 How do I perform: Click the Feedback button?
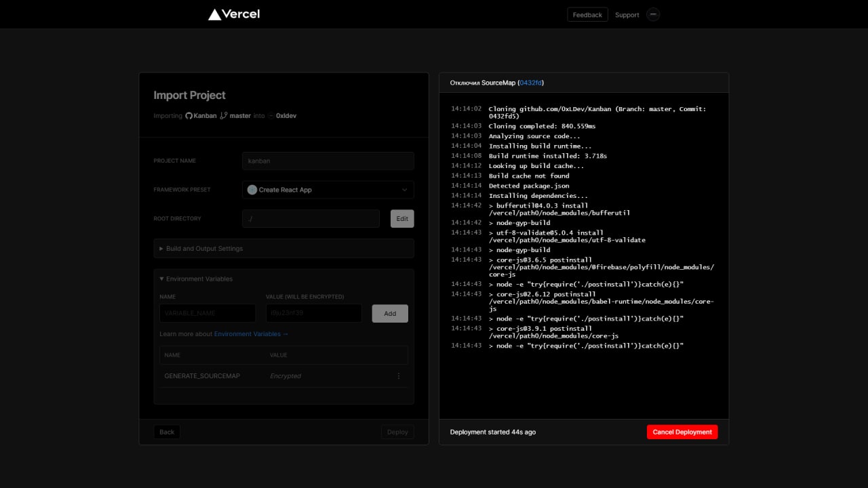click(587, 15)
